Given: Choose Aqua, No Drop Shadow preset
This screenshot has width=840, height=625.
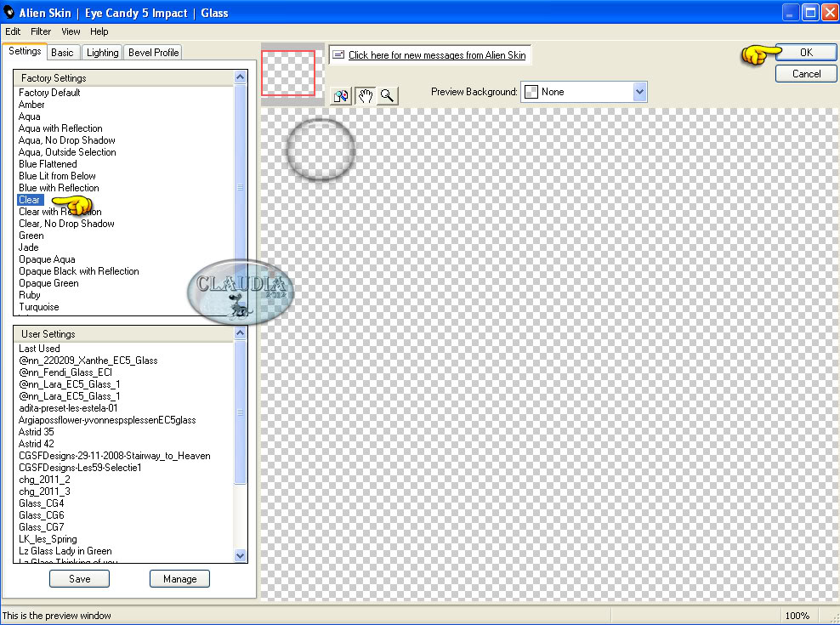Looking at the screenshot, I should pyautogui.click(x=67, y=140).
